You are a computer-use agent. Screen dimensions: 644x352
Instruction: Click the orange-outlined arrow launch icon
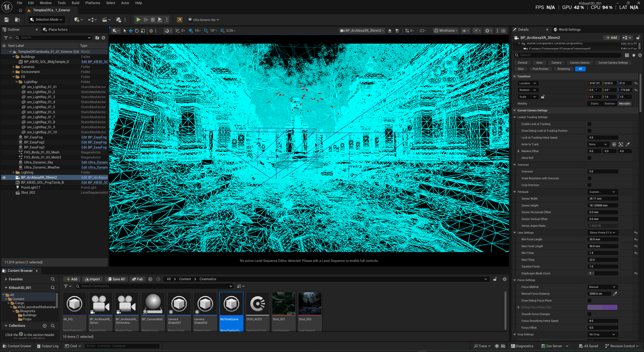pos(180,20)
